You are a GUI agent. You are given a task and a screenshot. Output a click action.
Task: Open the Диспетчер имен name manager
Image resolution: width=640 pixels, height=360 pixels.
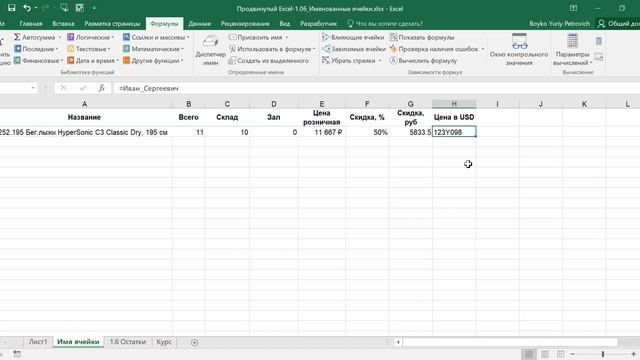point(210,50)
